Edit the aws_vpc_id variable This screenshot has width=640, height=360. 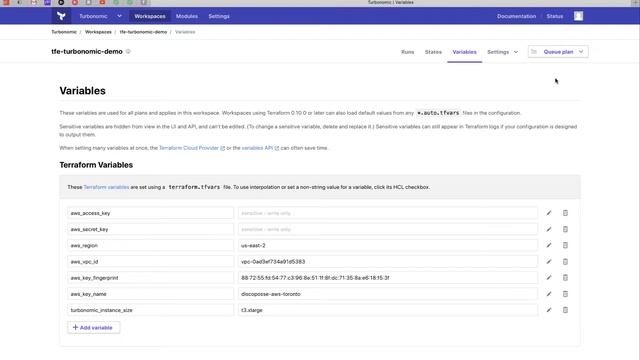tap(549, 262)
